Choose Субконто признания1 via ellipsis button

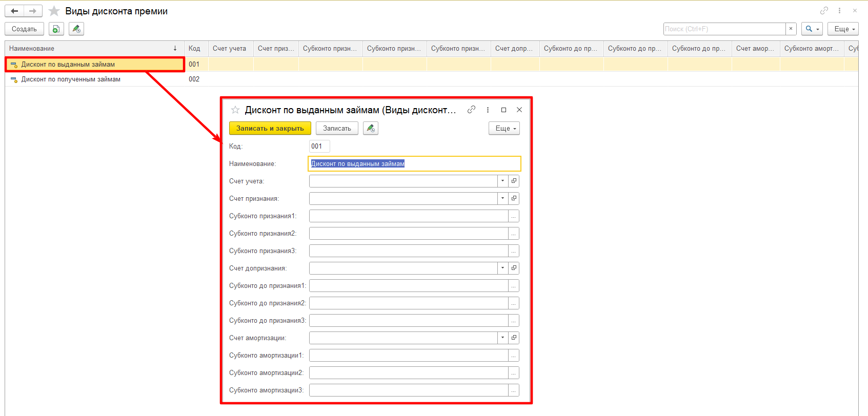pyautogui.click(x=514, y=216)
